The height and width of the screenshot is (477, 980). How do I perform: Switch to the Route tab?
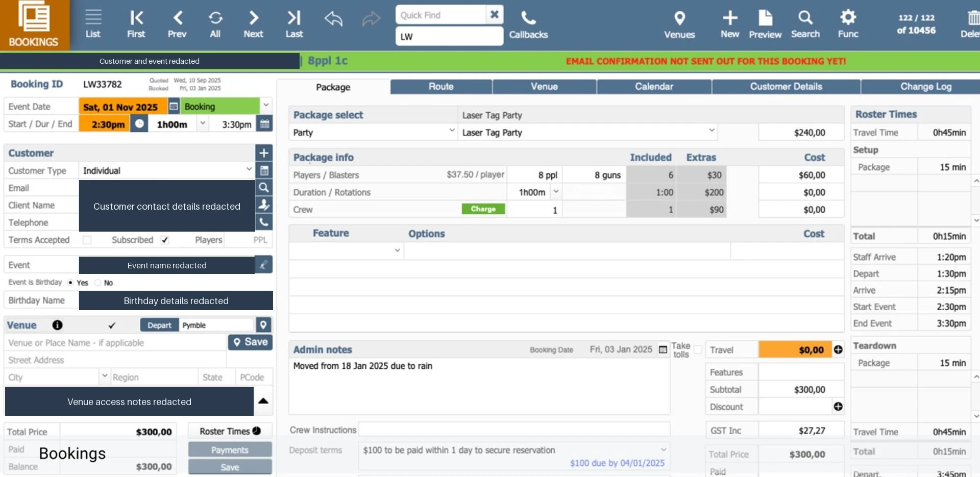pyautogui.click(x=441, y=87)
